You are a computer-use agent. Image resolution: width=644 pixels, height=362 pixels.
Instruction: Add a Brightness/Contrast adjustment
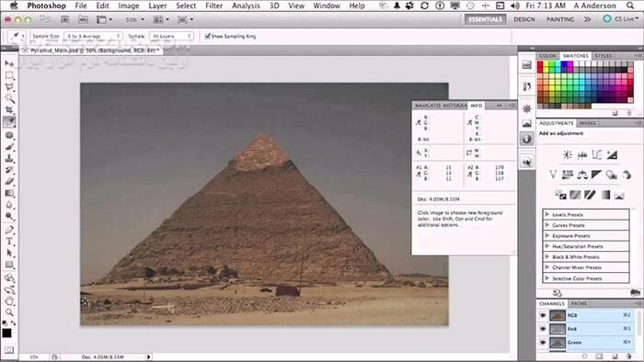pyautogui.click(x=568, y=154)
